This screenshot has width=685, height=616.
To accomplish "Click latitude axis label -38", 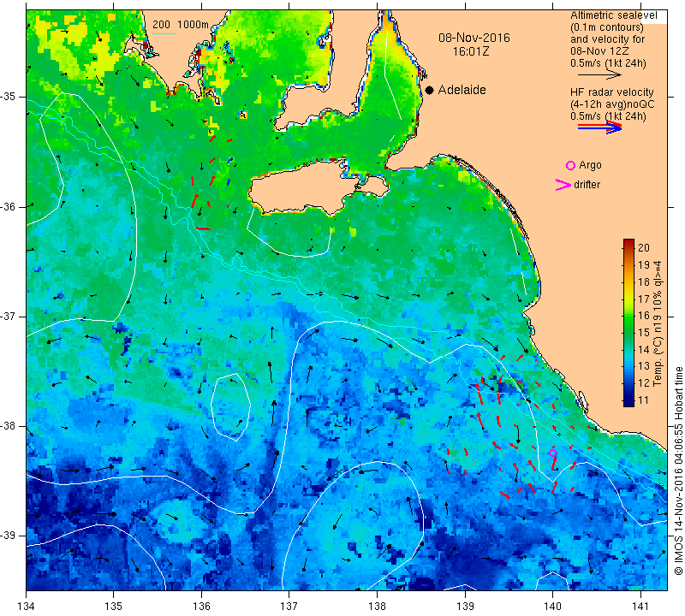I will click(x=8, y=426).
